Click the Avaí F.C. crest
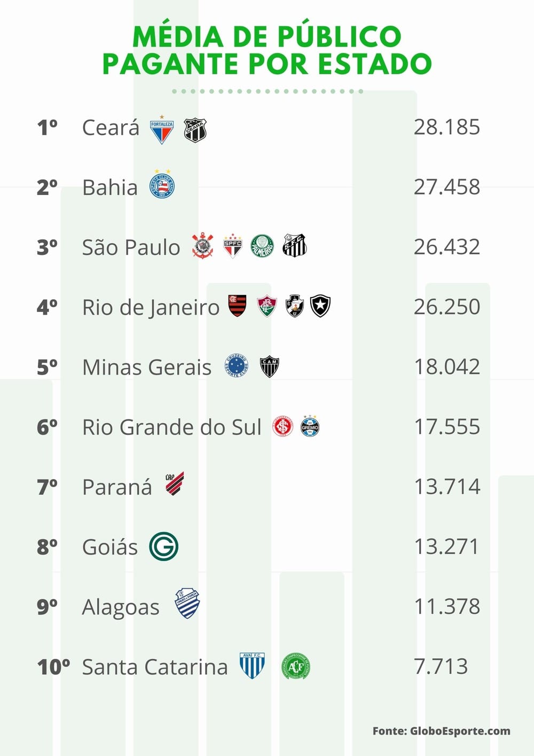 (x=252, y=665)
